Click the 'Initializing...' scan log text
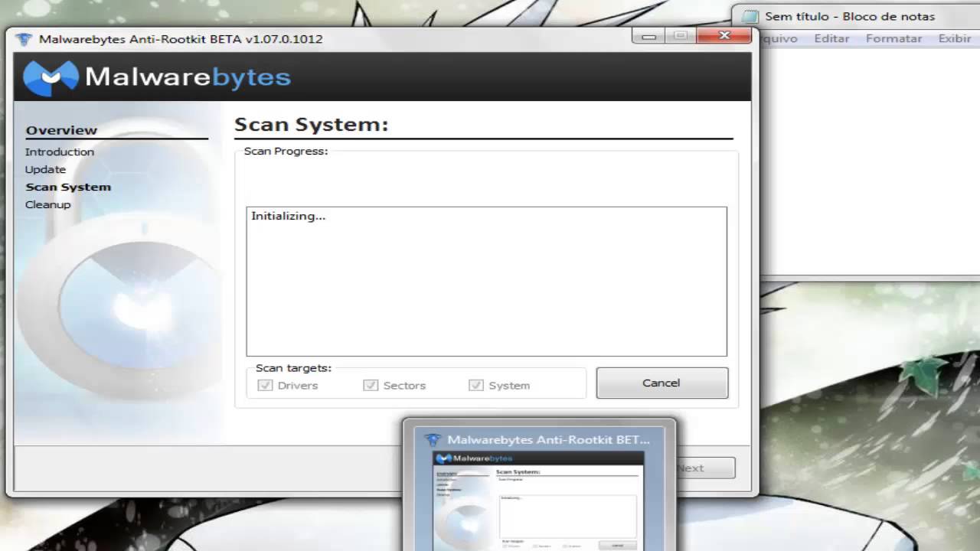Screen dimensions: 980x551 coord(289,216)
